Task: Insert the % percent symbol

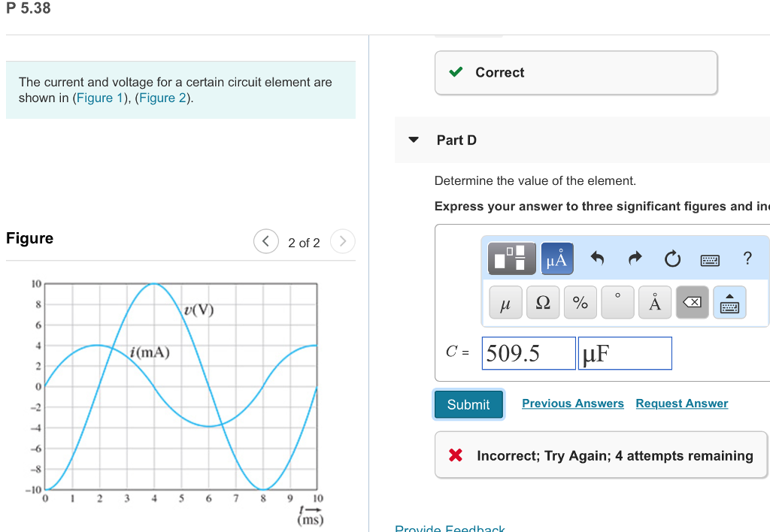Action: [580, 302]
